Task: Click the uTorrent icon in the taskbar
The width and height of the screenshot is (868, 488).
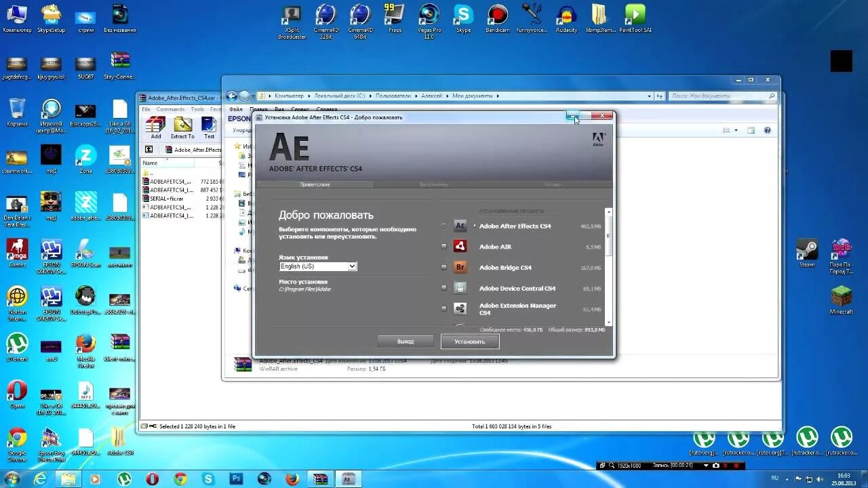Action: coord(124,479)
